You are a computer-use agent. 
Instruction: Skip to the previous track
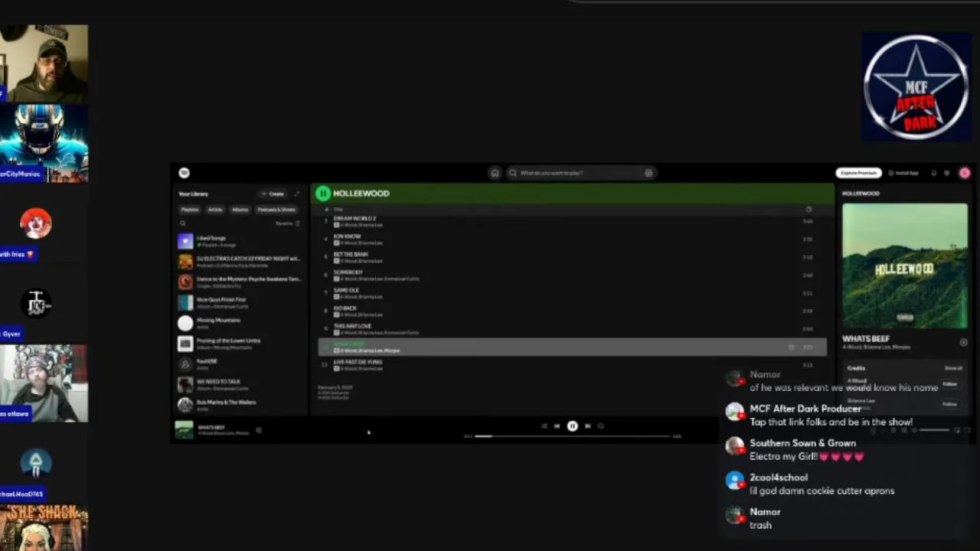tap(557, 426)
